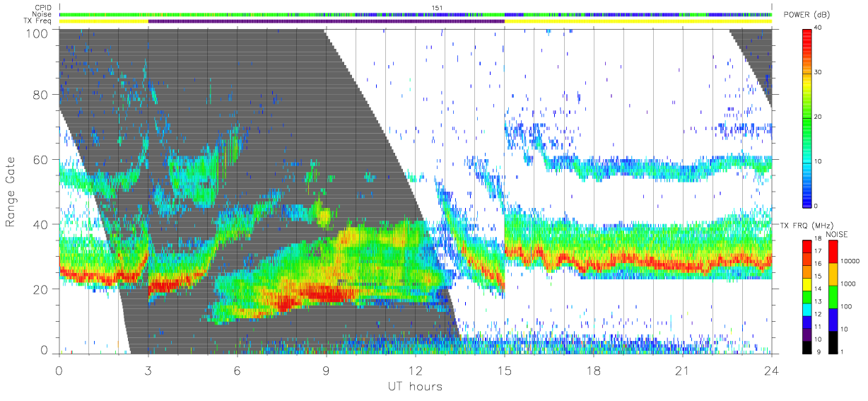Image resolution: width=868 pixels, height=401 pixels.
Task: Click y-axis tick label '60'
Action: coord(42,160)
